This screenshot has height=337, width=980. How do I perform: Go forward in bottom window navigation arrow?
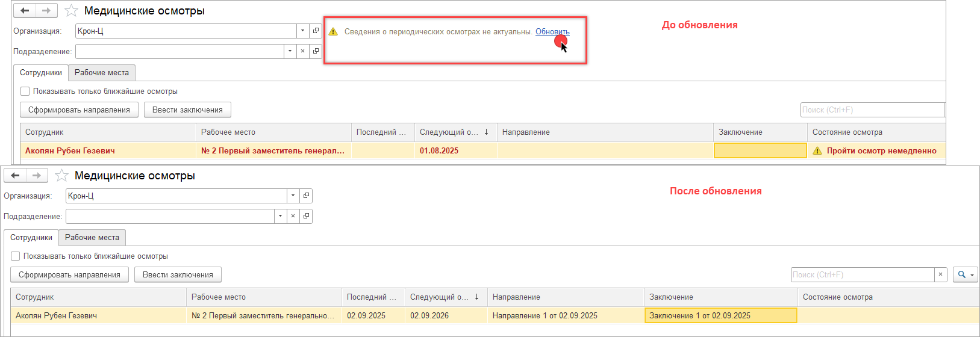tap(37, 176)
